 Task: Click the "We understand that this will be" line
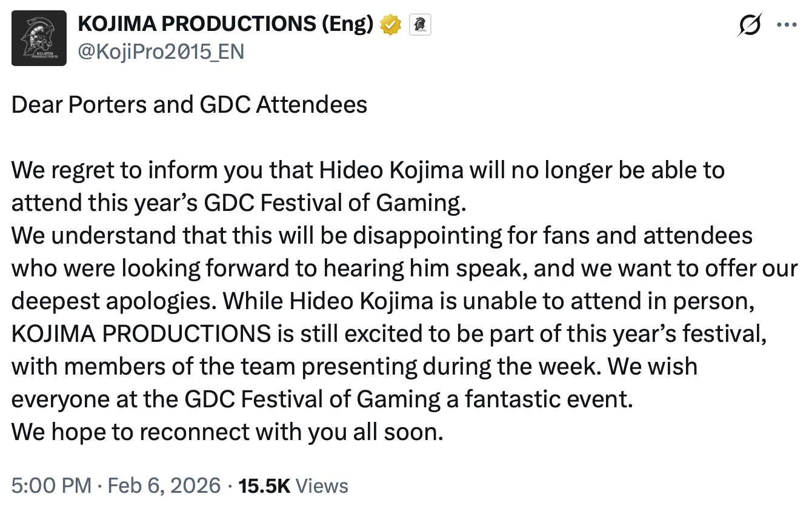[382, 236]
